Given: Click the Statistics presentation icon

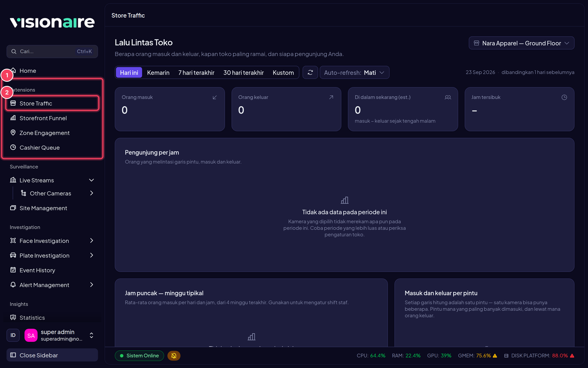Looking at the screenshot, I should [13, 317].
